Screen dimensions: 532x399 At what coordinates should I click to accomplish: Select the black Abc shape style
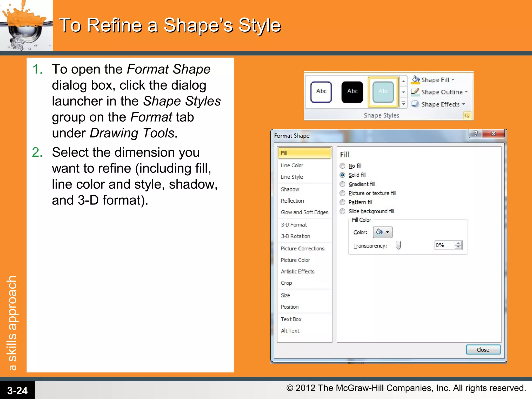pos(352,91)
